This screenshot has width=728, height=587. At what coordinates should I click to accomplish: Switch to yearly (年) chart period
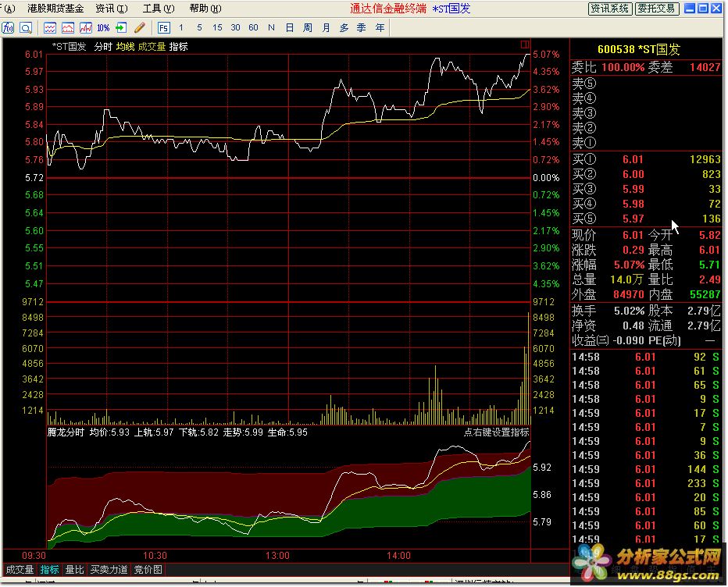(380, 28)
